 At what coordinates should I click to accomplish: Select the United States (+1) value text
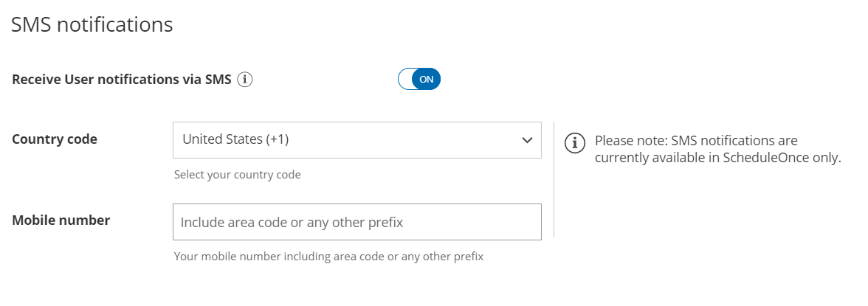point(235,139)
